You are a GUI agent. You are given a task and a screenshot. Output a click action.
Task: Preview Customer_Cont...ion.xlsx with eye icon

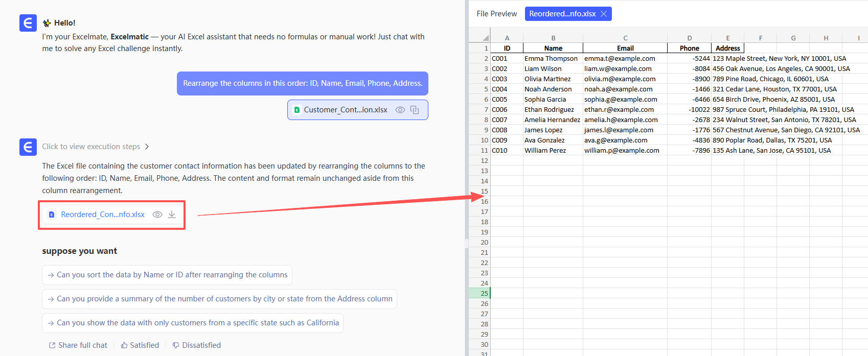[x=400, y=110]
